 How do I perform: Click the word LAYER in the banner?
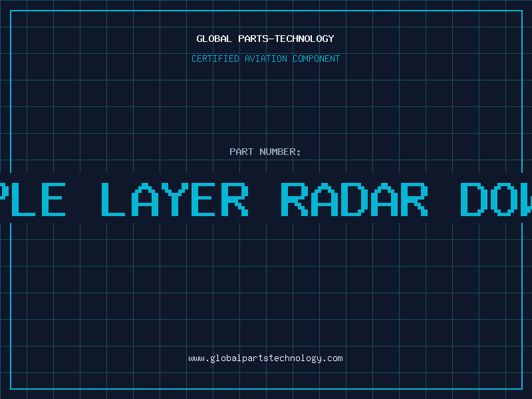(x=175, y=199)
